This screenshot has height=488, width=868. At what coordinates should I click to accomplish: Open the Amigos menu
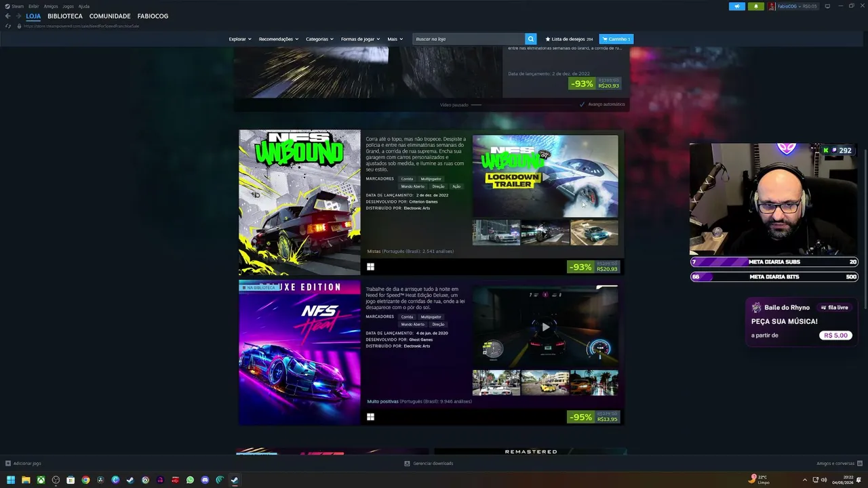[x=51, y=6]
